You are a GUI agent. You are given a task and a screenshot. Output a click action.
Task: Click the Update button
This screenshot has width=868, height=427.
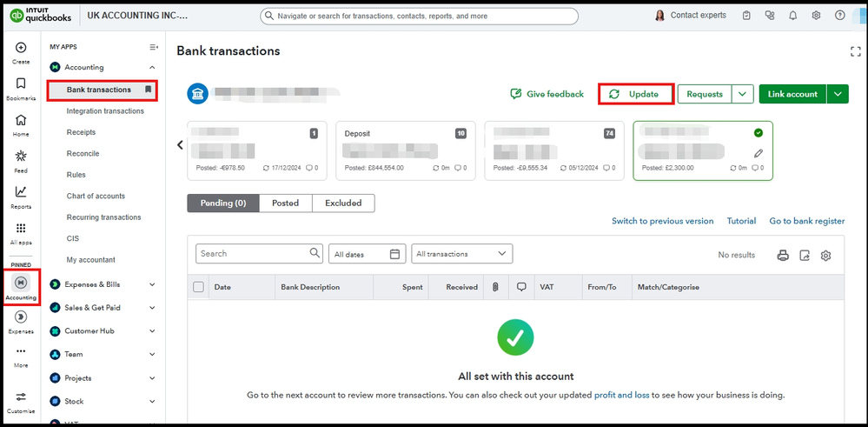coord(636,94)
